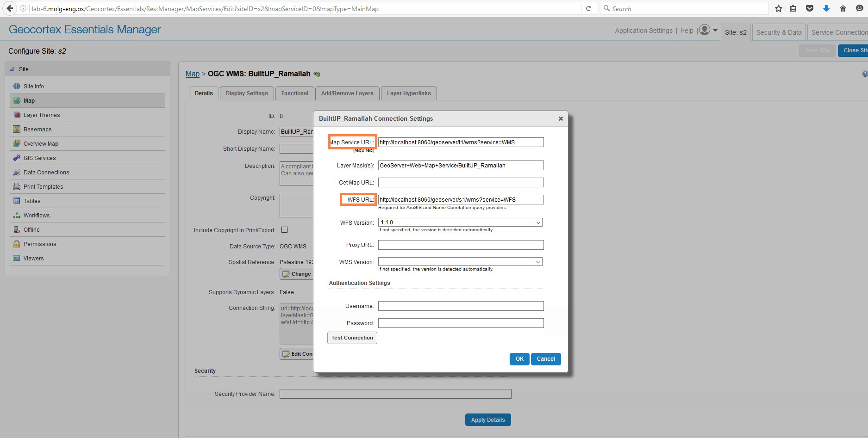The width and height of the screenshot is (868, 438).
Task: Close the Connection Settings dialog
Action: tap(561, 118)
